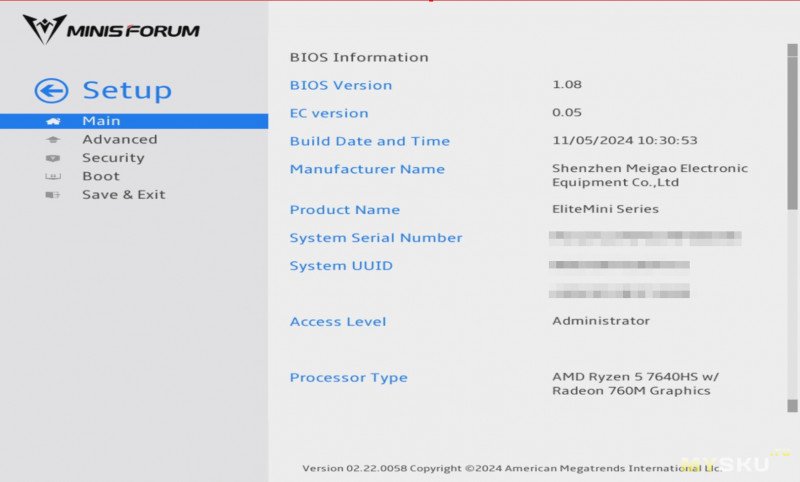Screen dimensions: 800x482
Task: Click the AMD Ryzen 5 7640HS value
Action: (635, 384)
